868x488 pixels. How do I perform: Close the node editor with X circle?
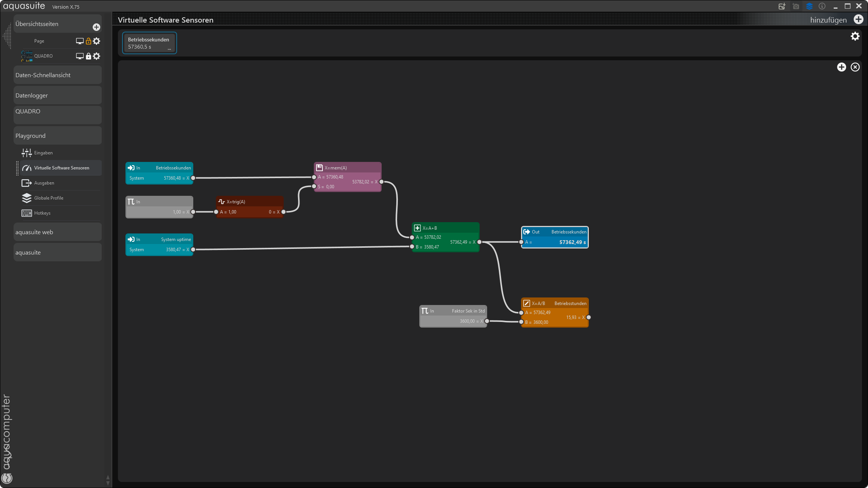tap(855, 67)
